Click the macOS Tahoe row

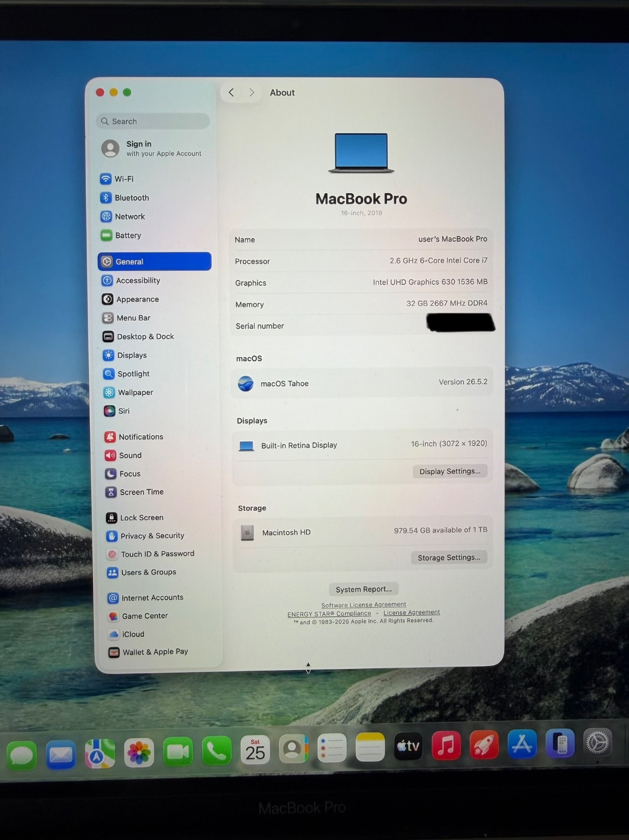pyautogui.click(x=362, y=383)
